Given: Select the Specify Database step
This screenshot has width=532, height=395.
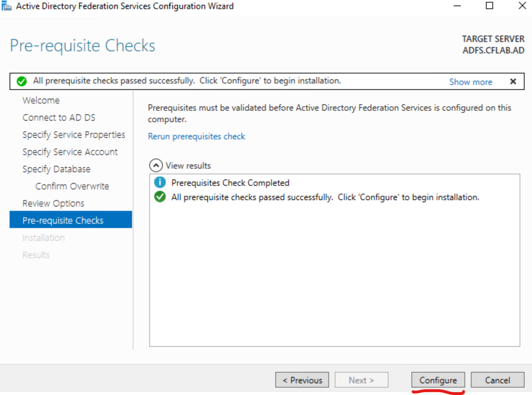Looking at the screenshot, I should click(56, 169).
